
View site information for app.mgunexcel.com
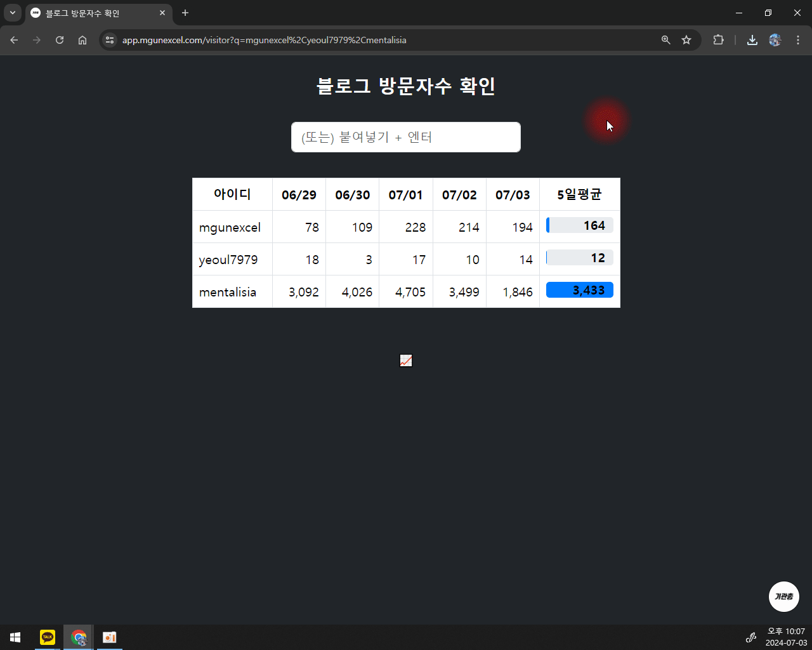[x=110, y=40]
